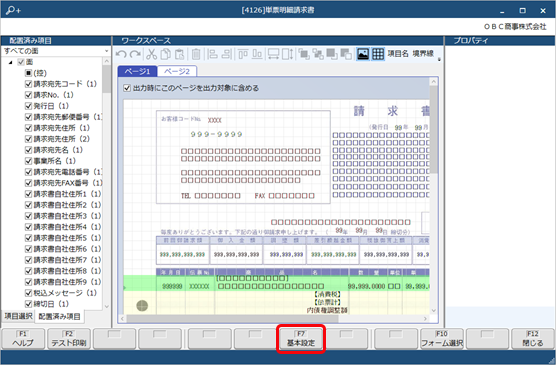The image size is (556, 365).
Task: Uncheck 請求宛先住所 (1) checkbox
Action: (28, 128)
